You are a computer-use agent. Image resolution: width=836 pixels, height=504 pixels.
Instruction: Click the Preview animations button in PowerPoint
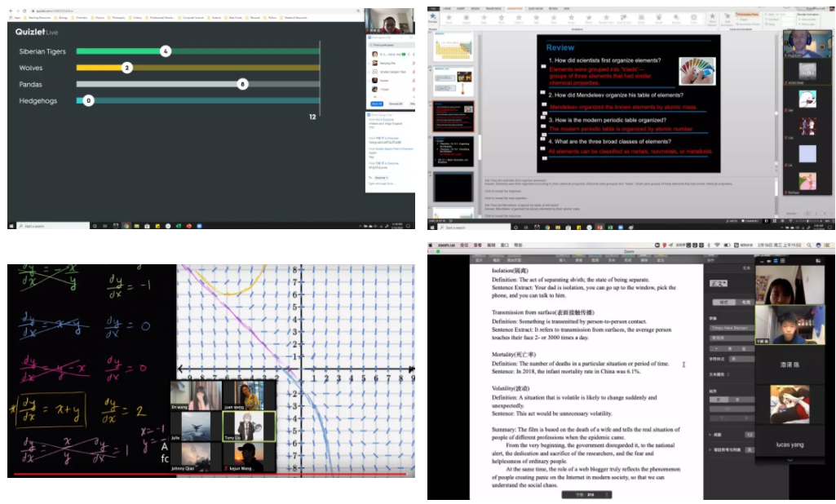point(433,19)
